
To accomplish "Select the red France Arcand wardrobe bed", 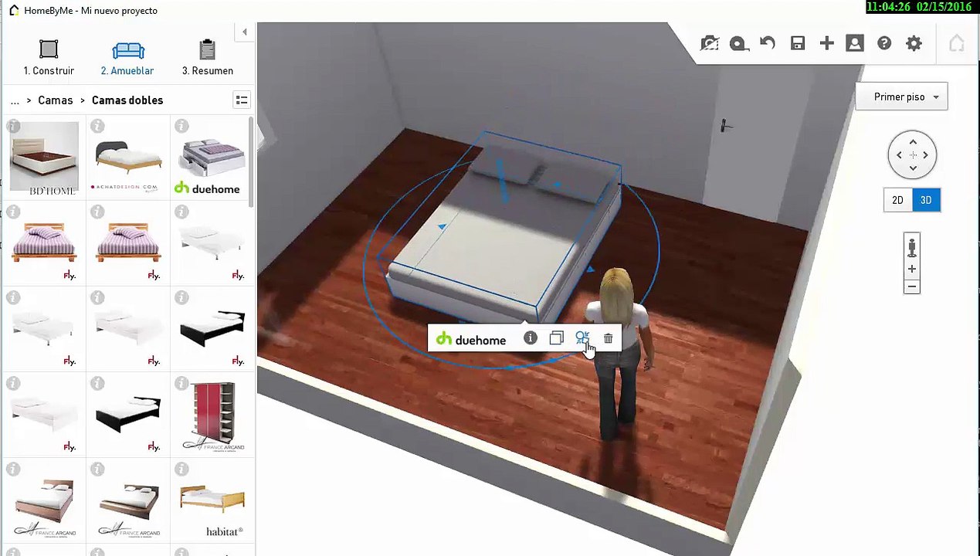I will [x=213, y=417].
